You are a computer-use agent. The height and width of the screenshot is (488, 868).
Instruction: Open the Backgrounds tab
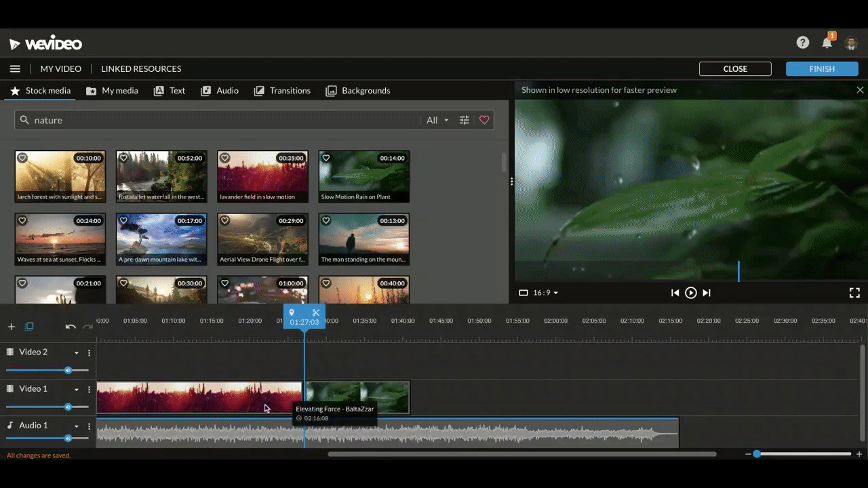[358, 91]
